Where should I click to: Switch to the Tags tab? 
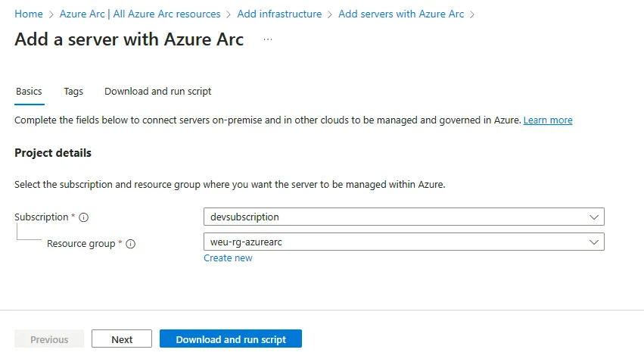(73, 91)
